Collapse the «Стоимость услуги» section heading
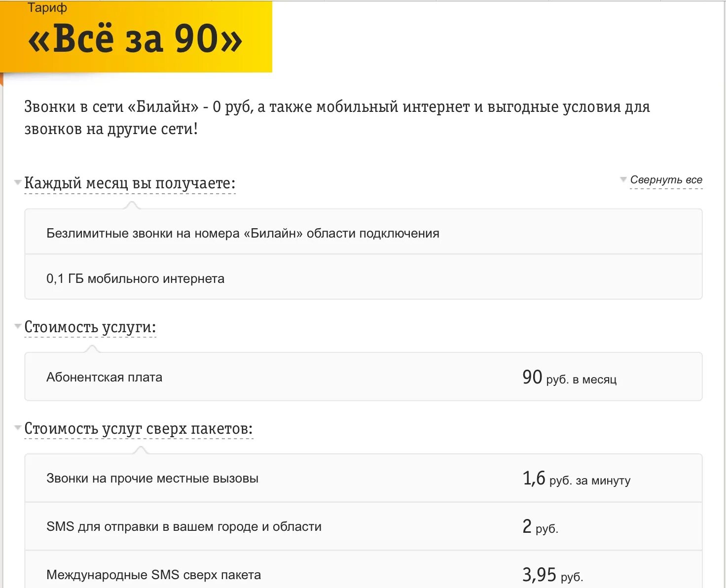This screenshot has height=588, width=726. pos(90,327)
